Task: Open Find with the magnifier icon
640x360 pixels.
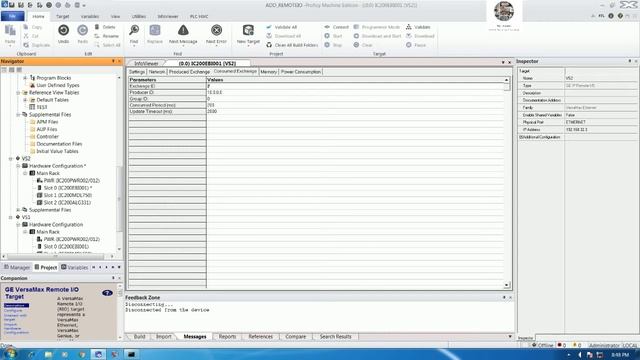Action: pyautogui.click(x=134, y=30)
